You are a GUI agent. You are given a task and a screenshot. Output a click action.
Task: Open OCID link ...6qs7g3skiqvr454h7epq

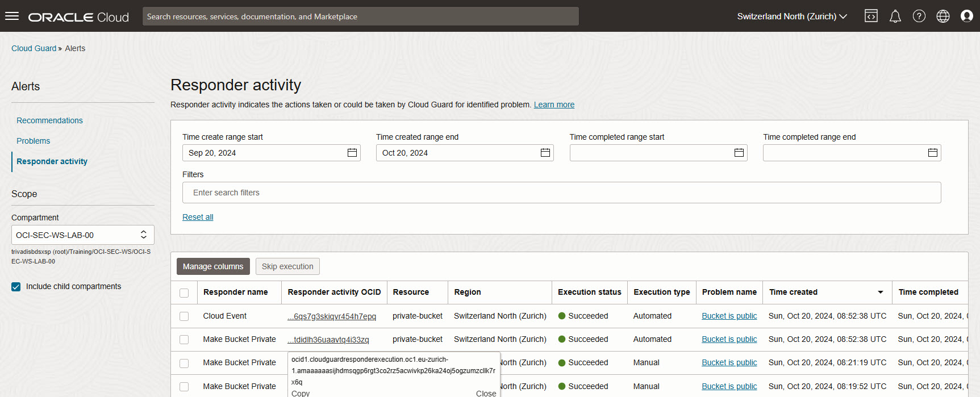coord(332,316)
